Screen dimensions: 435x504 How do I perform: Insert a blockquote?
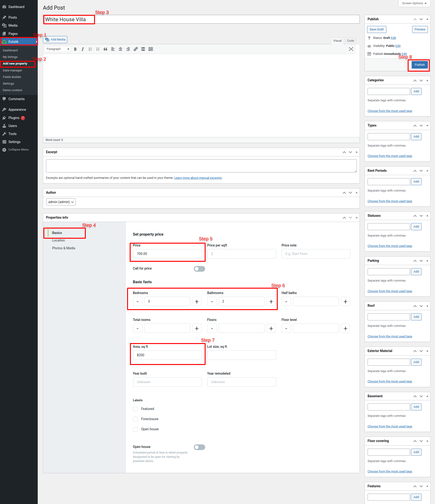[105, 49]
